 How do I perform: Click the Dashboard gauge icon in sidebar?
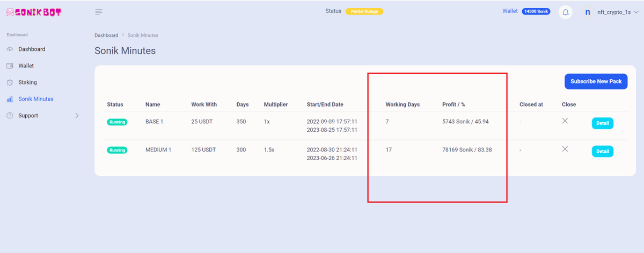10,49
